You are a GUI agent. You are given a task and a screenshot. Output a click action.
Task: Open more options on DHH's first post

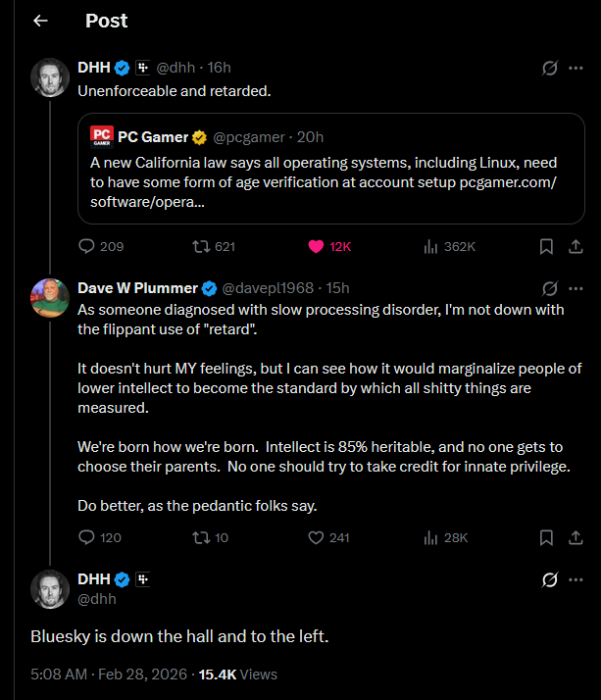click(576, 68)
